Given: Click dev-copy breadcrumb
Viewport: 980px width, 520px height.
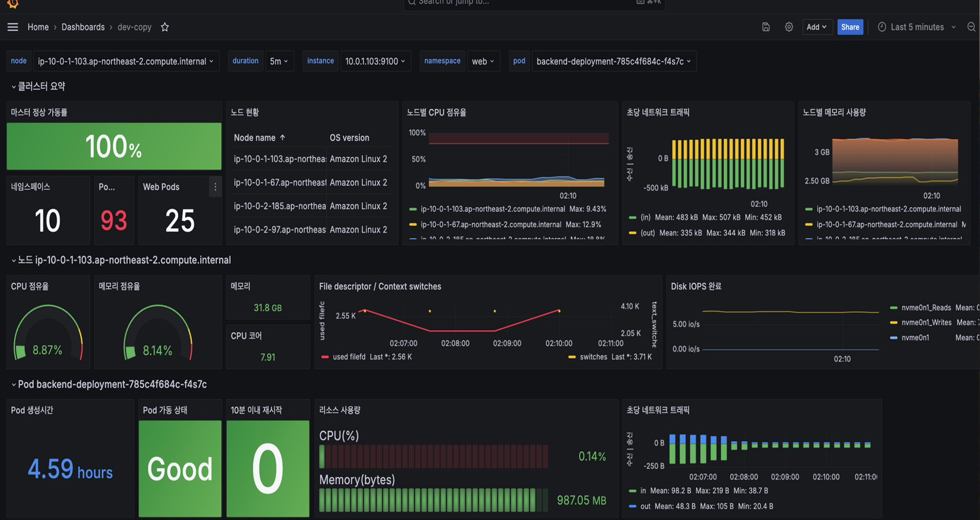Looking at the screenshot, I should click(x=134, y=27).
